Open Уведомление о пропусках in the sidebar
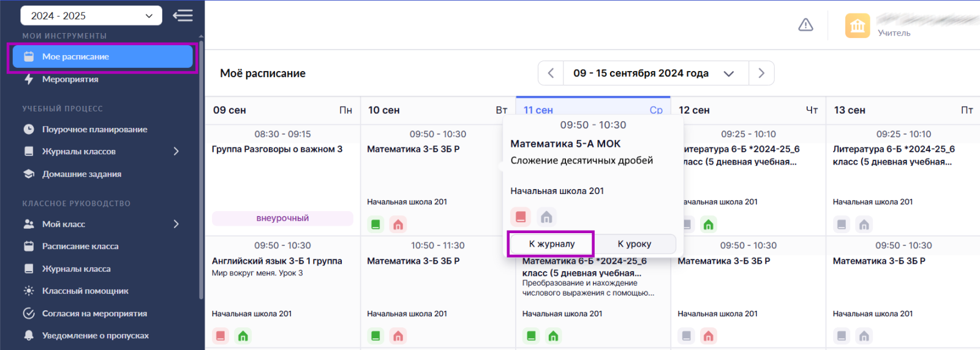 click(95, 335)
